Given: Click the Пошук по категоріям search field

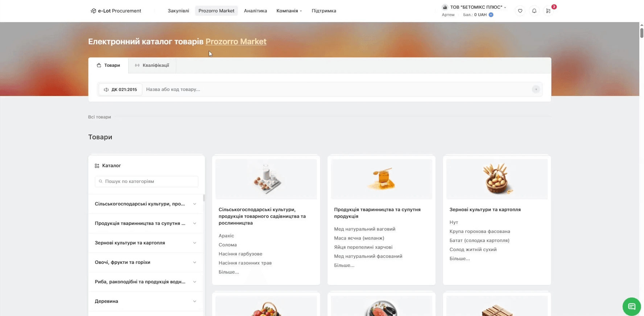Looking at the screenshot, I should (146, 181).
